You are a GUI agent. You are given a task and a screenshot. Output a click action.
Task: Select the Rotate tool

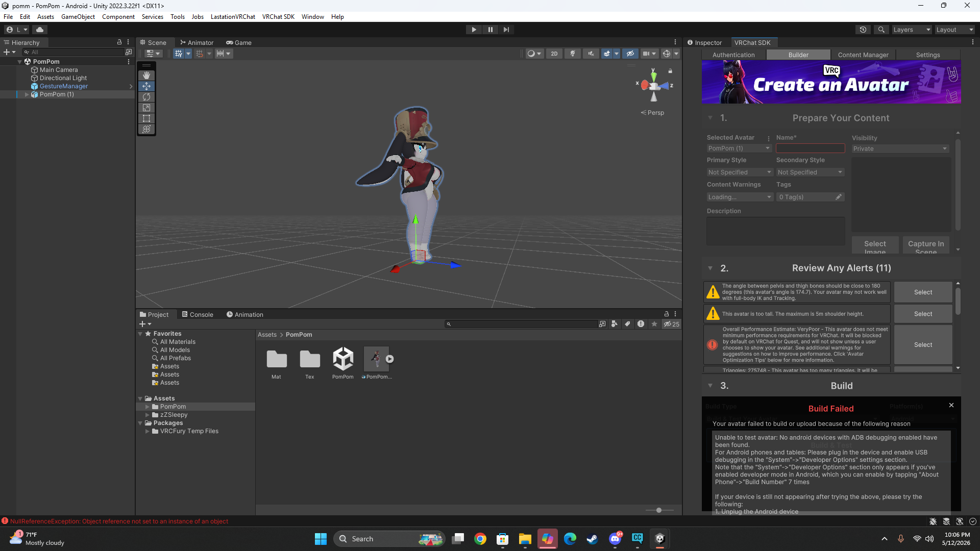146,97
